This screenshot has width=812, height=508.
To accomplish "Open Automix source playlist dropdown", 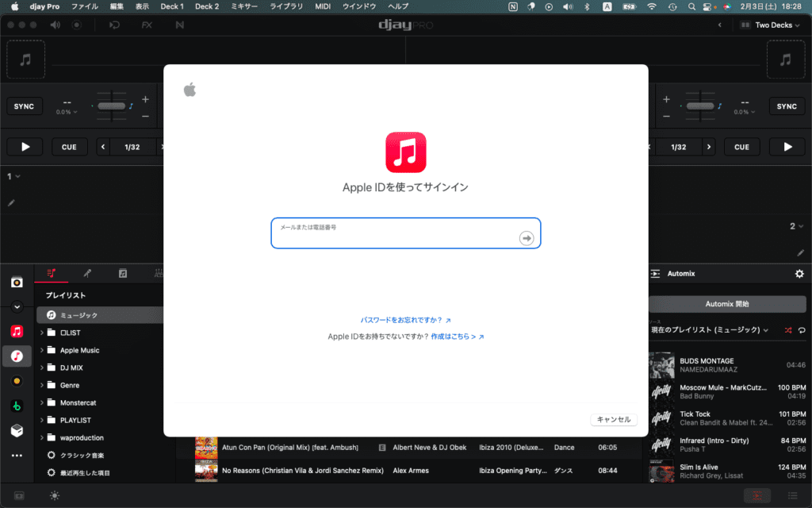I will [710, 330].
